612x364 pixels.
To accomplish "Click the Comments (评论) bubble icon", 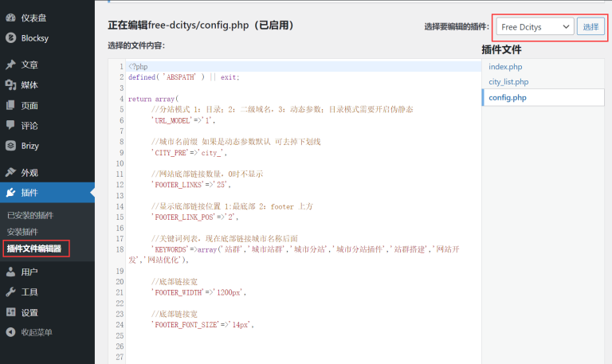I will coord(10,125).
